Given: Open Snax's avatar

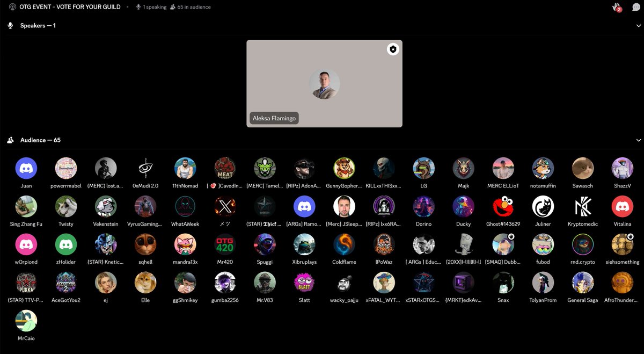Looking at the screenshot, I should (503, 283).
